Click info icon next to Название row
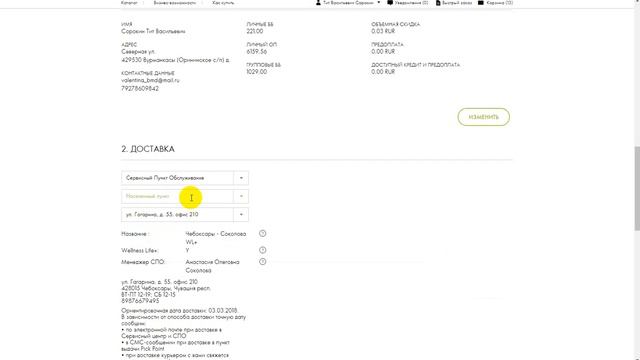This screenshot has width=640, height=360. (x=262, y=233)
